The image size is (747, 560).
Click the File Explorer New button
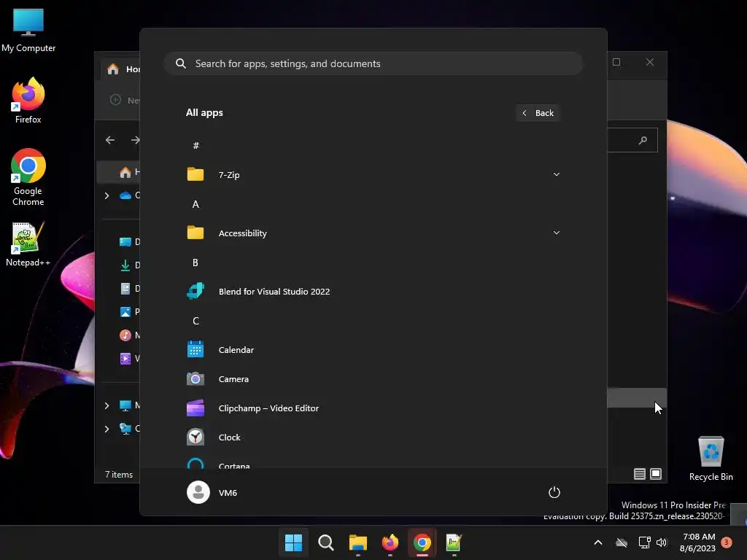(x=125, y=100)
